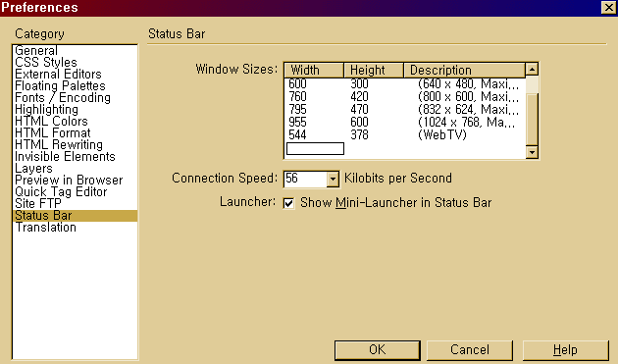This screenshot has width=618, height=364.
Task: Cancel the Preferences dialog
Action: [470, 350]
